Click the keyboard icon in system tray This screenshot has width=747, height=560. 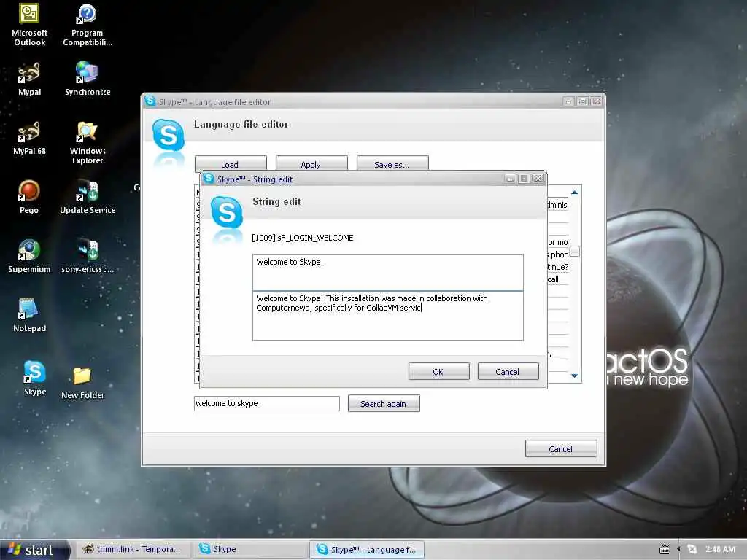[664, 550]
